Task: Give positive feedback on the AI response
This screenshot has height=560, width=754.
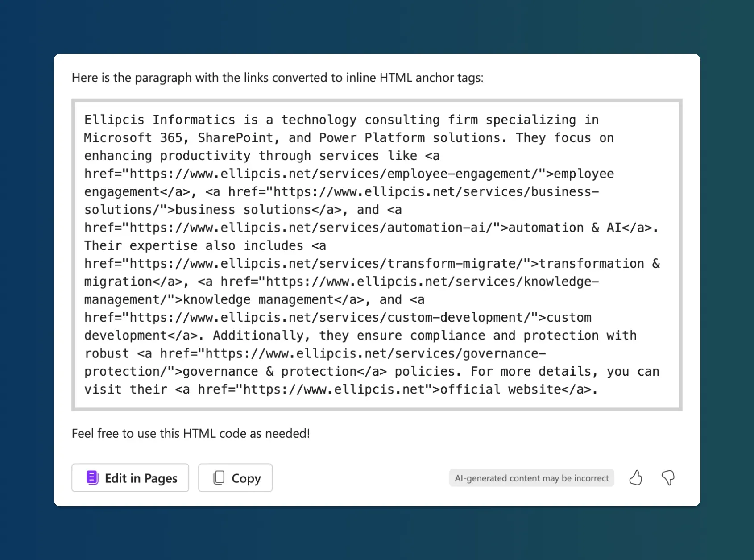Action: point(635,478)
